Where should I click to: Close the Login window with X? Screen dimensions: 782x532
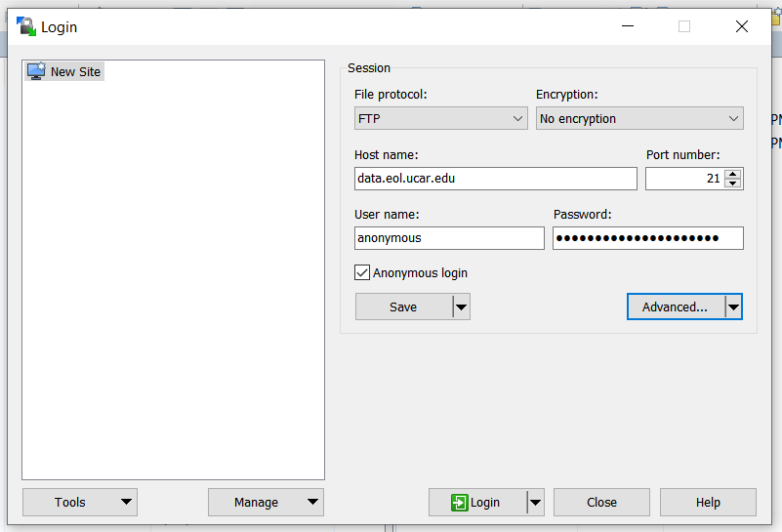tap(742, 26)
